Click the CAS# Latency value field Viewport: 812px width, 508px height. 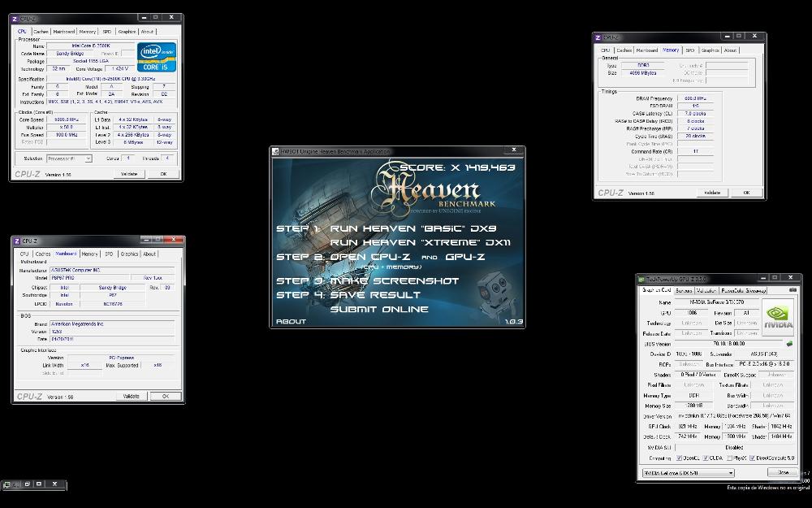point(696,114)
